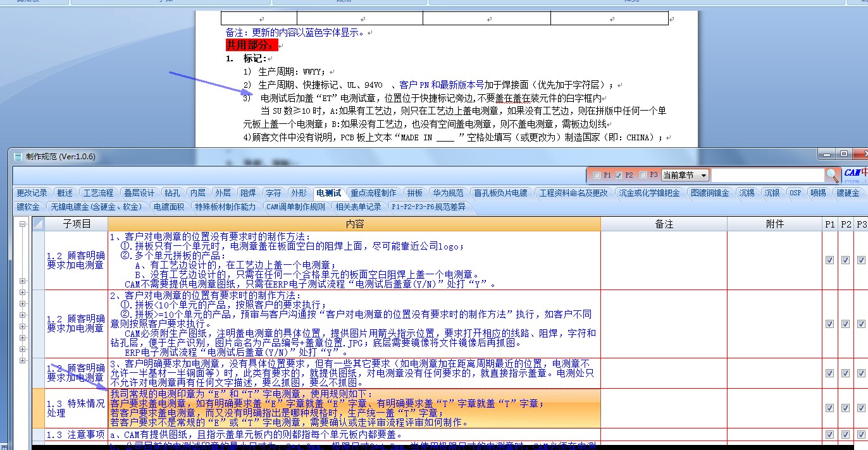Click content cell starting 我司常规的电测印章
The image size is (868, 450).
click(354, 408)
